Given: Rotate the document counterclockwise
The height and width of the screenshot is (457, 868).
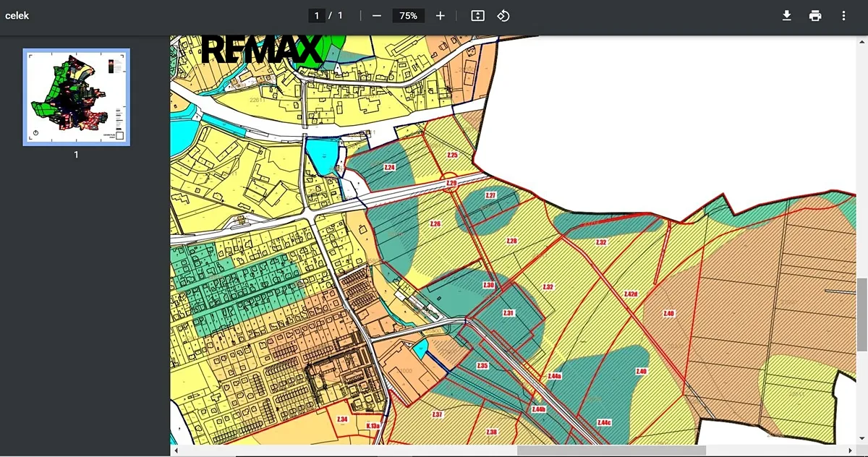Looking at the screenshot, I should [503, 16].
